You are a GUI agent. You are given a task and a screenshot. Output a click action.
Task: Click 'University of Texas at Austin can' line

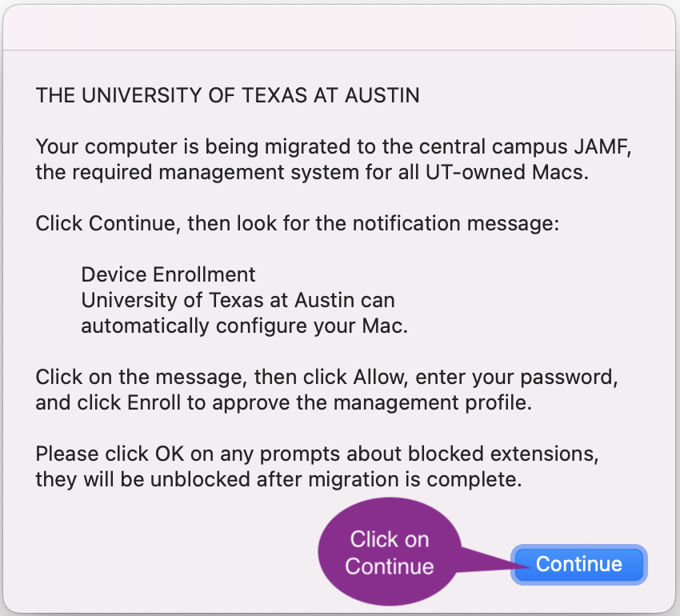tap(238, 300)
